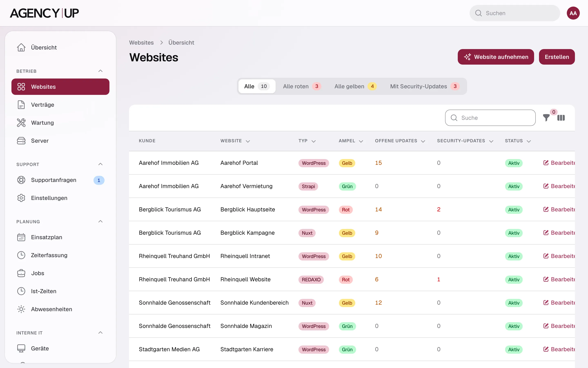Screen dimensions: 588x368
Task: Click Websites breadcrumb link
Action: pyautogui.click(x=141, y=43)
